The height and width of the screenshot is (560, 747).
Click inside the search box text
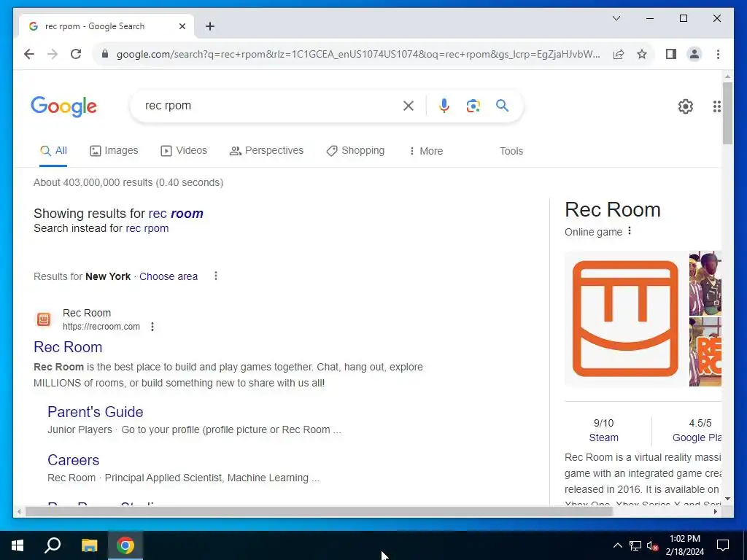point(168,105)
